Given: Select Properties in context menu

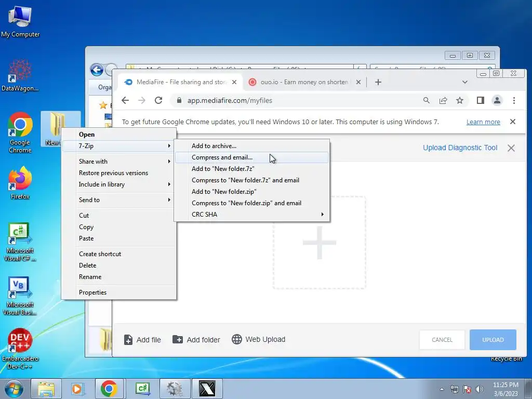Looking at the screenshot, I should click(119, 292).
